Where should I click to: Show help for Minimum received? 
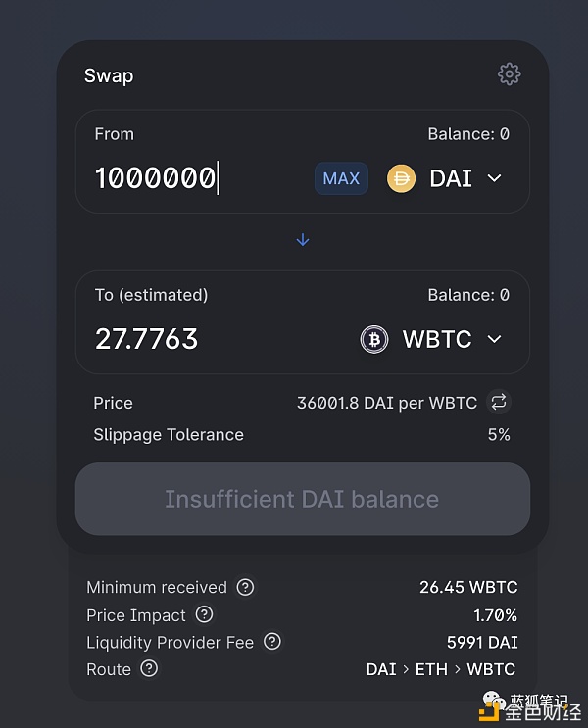pyautogui.click(x=245, y=587)
